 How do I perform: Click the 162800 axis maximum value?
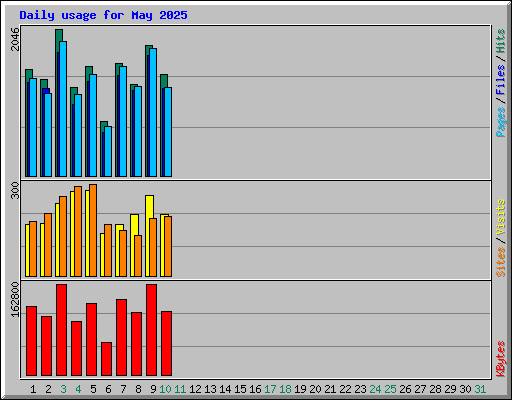click(x=15, y=300)
